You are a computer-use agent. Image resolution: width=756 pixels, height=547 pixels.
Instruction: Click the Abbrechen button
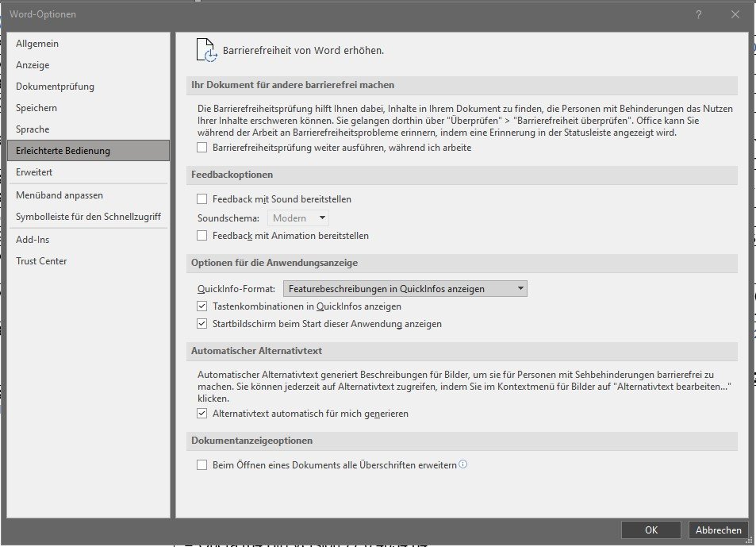pyautogui.click(x=719, y=530)
